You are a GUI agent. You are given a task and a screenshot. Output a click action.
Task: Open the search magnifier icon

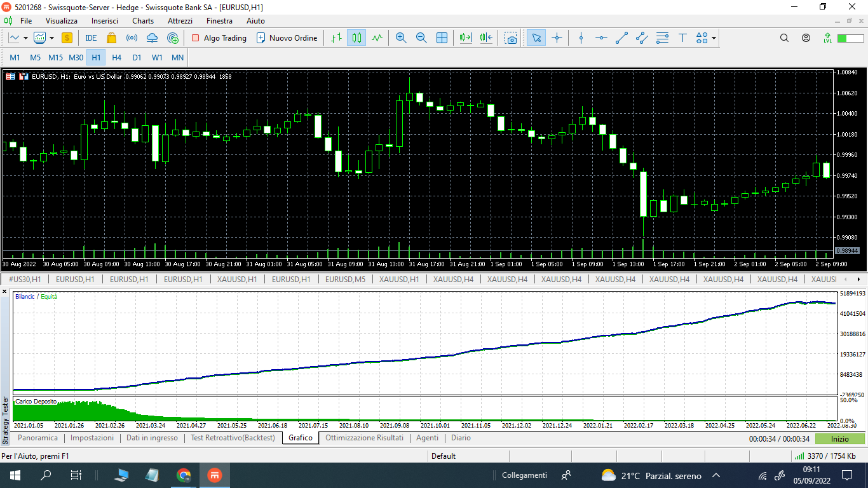pos(784,38)
